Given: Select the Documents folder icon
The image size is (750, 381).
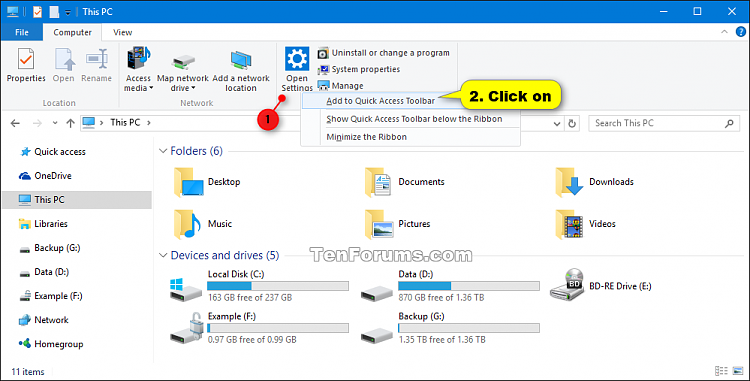Looking at the screenshot, I should (x=378, y=182).
